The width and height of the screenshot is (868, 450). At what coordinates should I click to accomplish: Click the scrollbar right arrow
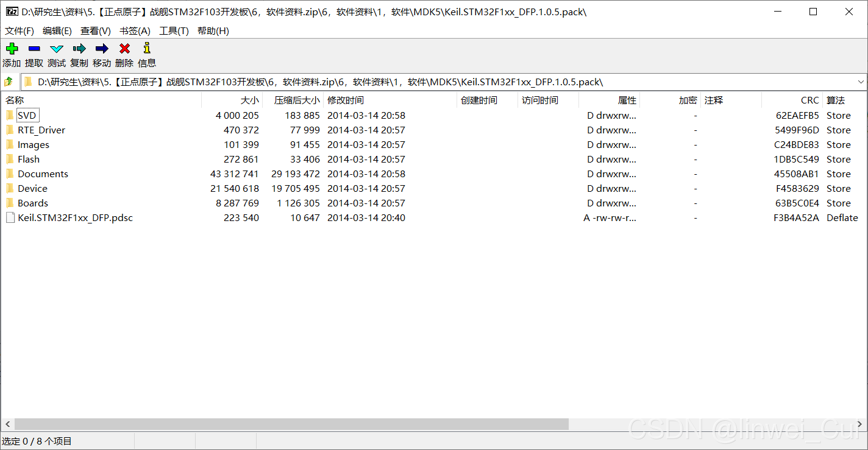[861, 424]
